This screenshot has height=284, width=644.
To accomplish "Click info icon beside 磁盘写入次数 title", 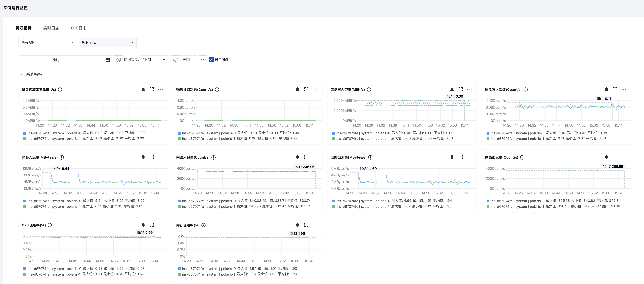I will pyautogui.click(x=526, y=90).
